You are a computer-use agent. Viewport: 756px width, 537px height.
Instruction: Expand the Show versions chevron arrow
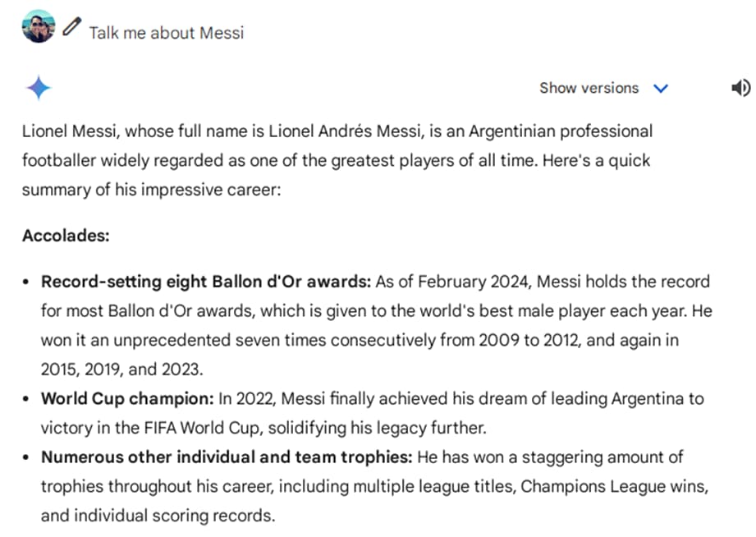(661, 89)
